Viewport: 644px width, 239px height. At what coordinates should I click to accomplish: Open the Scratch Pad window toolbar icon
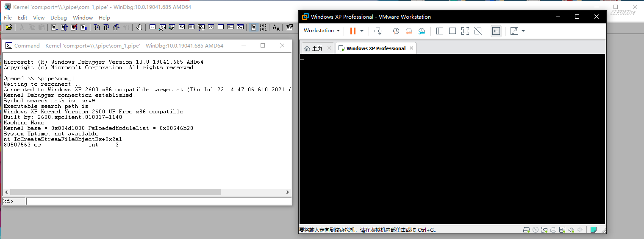pyautogui.click(x=221, y=27)
